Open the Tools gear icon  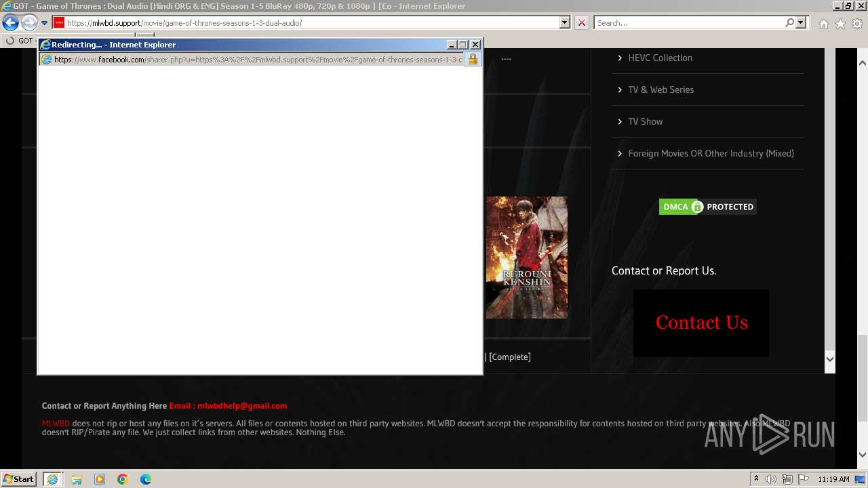(x=857, y=24)
